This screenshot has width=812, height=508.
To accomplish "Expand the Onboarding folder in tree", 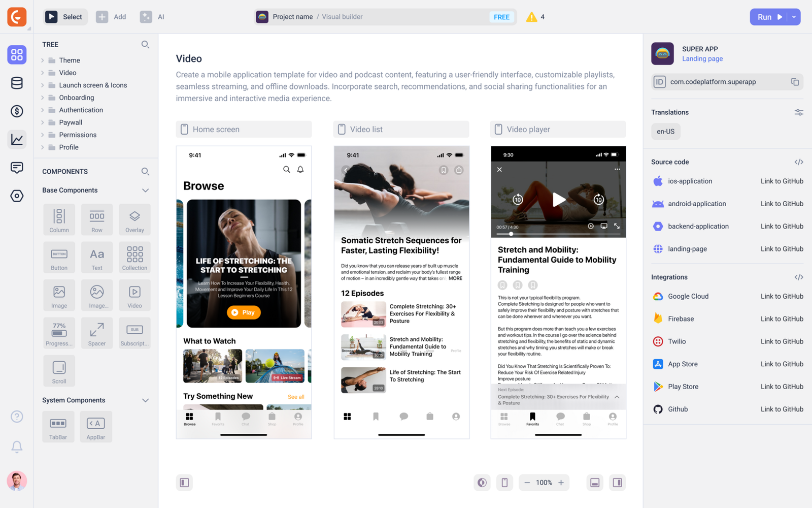I will 43,98.
